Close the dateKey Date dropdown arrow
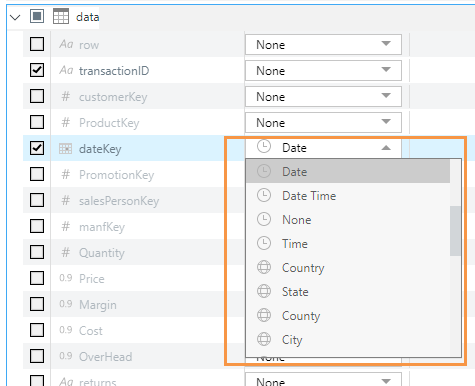 (386, 148)
